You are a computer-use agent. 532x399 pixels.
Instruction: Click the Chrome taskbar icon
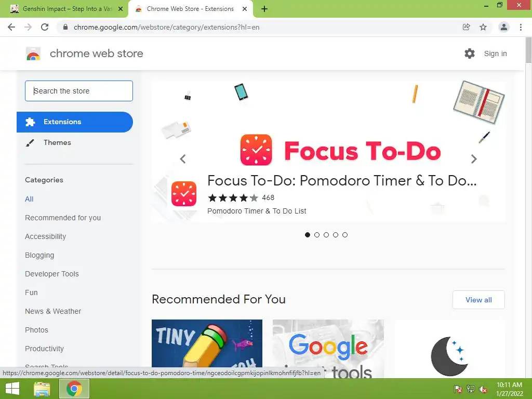(74, 389)
